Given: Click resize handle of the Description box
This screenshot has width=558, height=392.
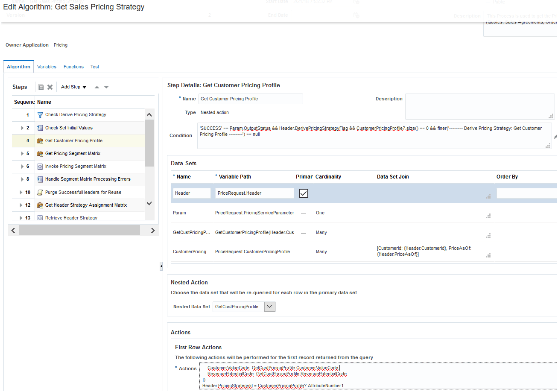Looking at the screenshot, I should [x=551, y=116].
